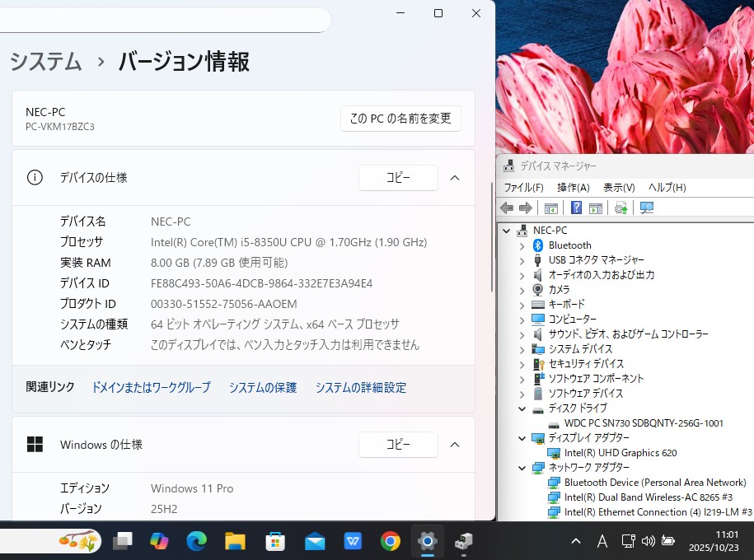Collapse the ディスク ドライブ category
This screenshot has height=560, width=754.
point(522,408)
